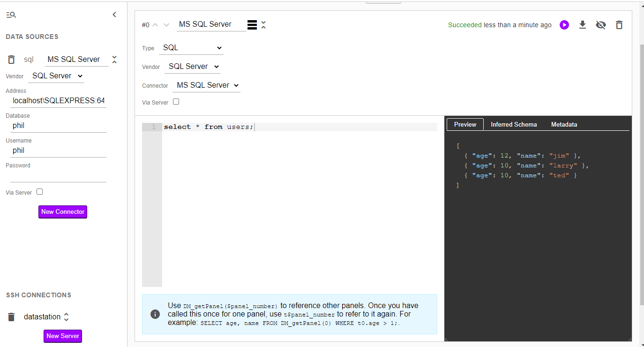
Task: Click the SSH CONNECTIONS heading
Action: tap(39, 295)
